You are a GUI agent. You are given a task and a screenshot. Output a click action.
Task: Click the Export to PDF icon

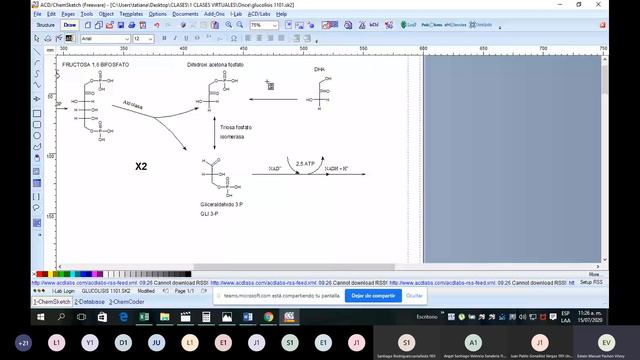pos(143,25)
